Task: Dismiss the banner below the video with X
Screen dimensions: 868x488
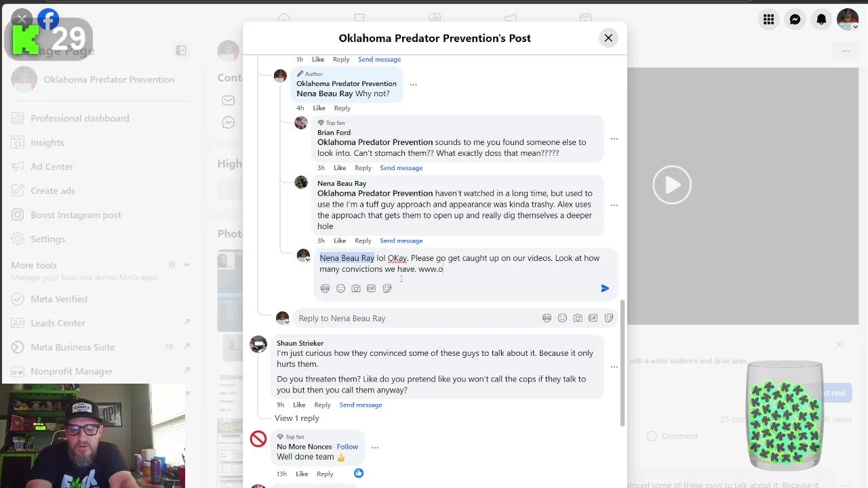Action: click(x=839, y=345)
